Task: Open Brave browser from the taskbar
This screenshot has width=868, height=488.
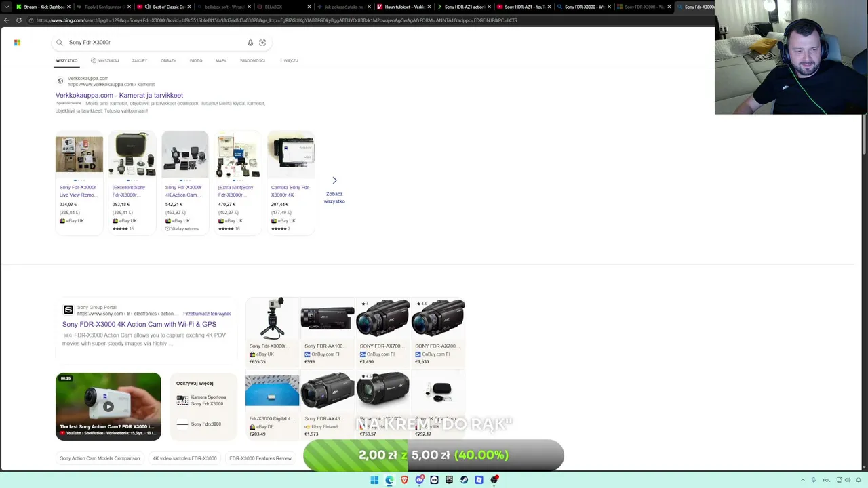Action: 404,480
